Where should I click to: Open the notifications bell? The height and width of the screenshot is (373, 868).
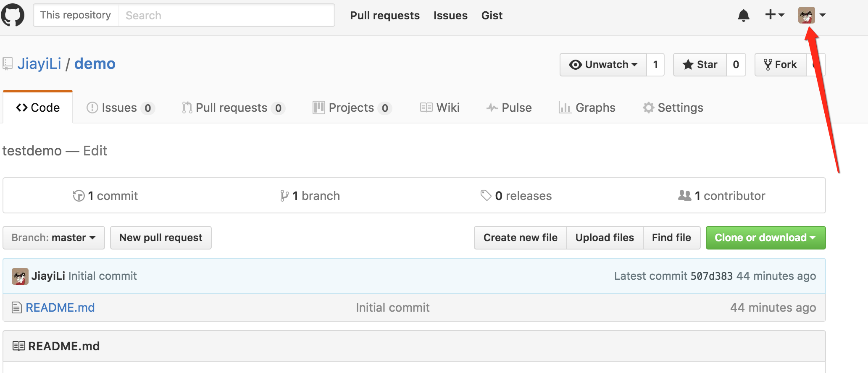tap(744, 16)
